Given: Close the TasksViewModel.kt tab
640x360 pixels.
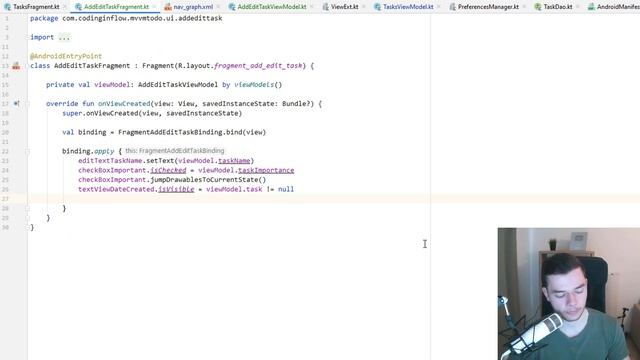Looking at the screenshot, I should point(439,7).
